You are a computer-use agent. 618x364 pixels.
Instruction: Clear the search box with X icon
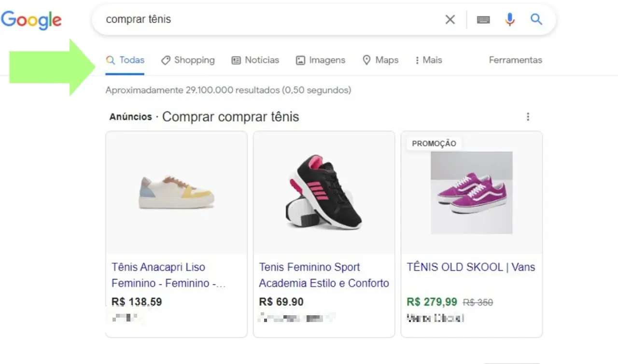click(x=449, y=19)
